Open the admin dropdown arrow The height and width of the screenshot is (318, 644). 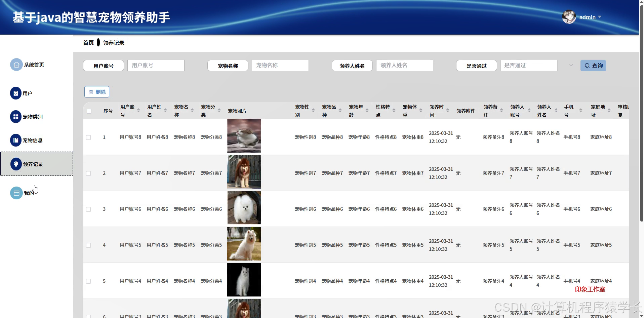(600, 17)
